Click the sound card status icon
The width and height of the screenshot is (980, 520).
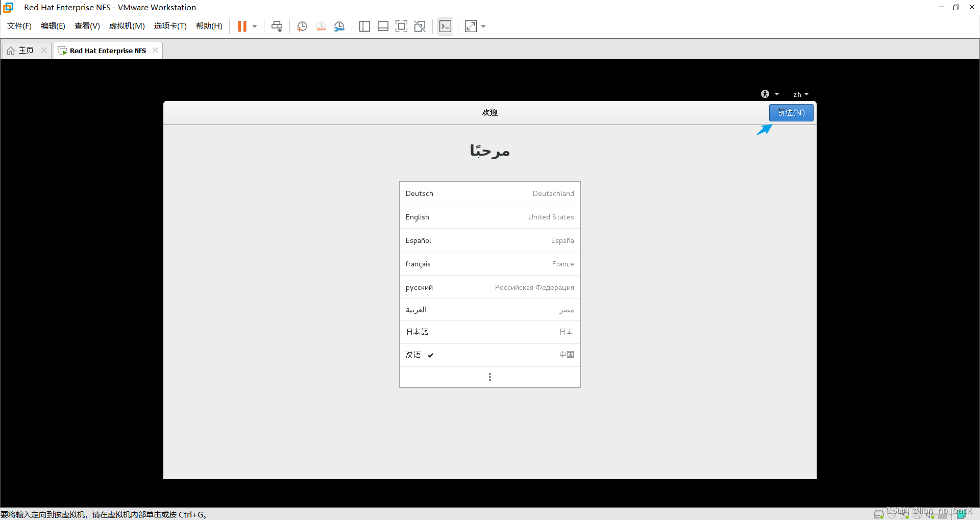click(x=930, y=514)
